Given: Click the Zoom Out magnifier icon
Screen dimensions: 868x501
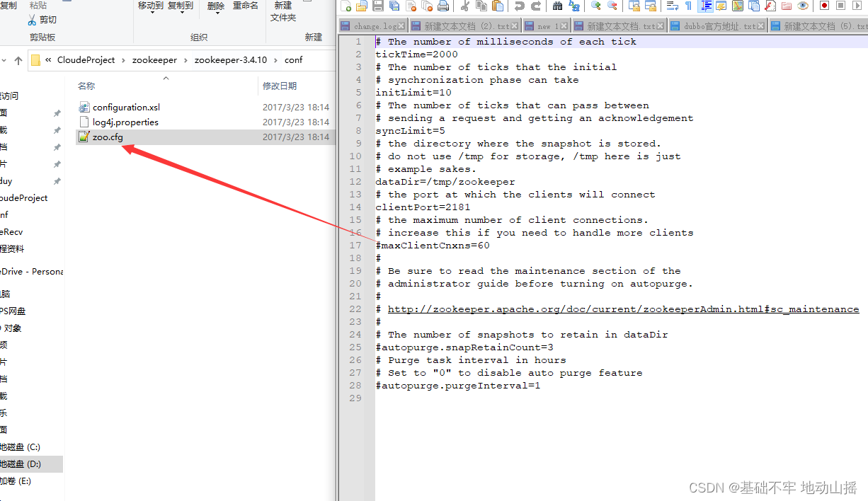Looking at the screenshot, I should [612, 6].
